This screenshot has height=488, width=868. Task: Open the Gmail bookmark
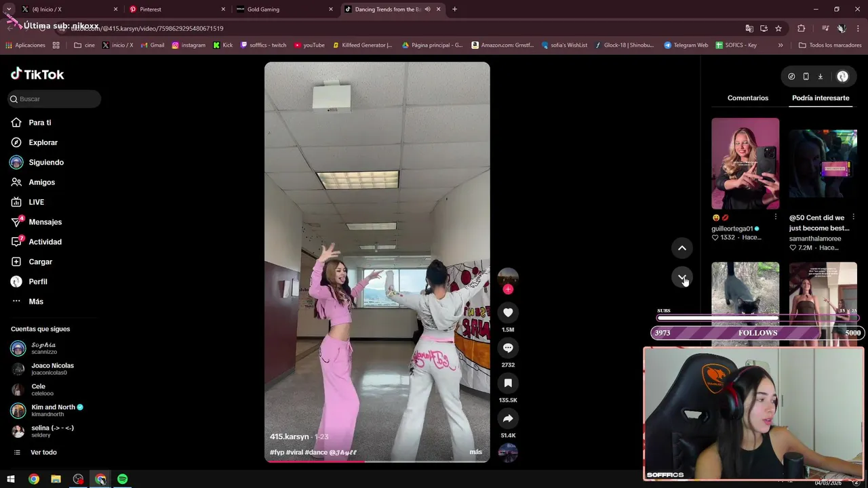point(151,45)
